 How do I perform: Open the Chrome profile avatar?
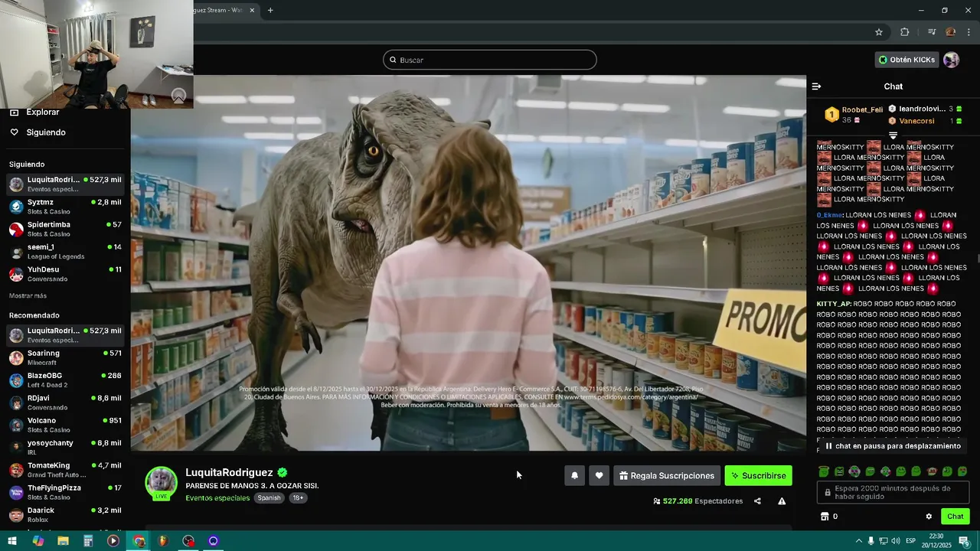click(950, 32)
